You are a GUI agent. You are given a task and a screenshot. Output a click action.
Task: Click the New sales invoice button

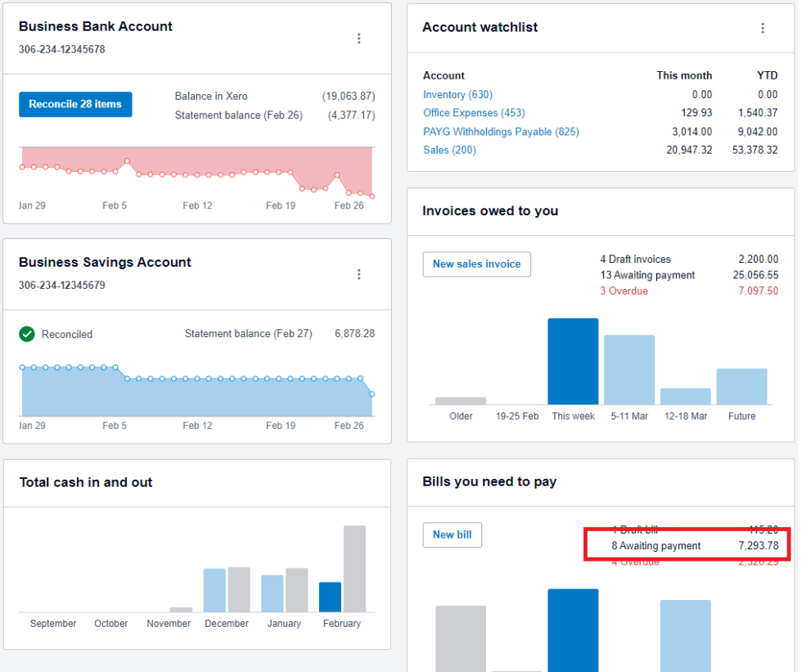point(476,264)
